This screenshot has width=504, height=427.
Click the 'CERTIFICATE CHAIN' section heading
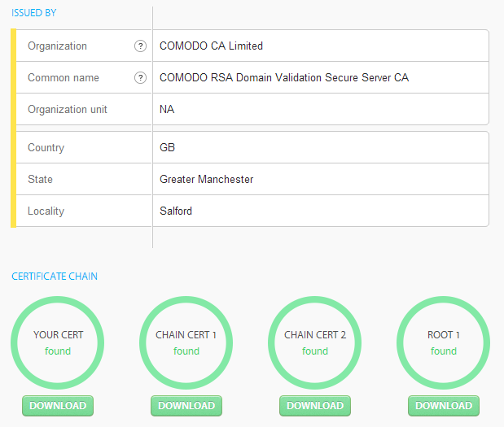point(55,277)
